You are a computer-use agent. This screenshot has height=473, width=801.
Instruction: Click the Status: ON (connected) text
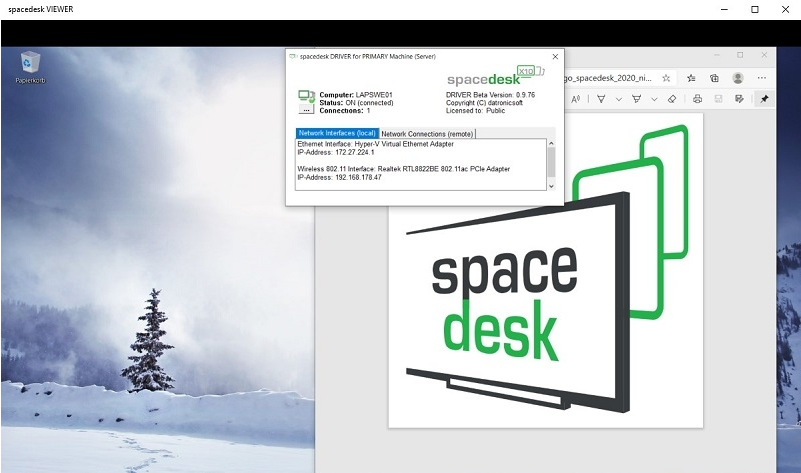(357, 103)
